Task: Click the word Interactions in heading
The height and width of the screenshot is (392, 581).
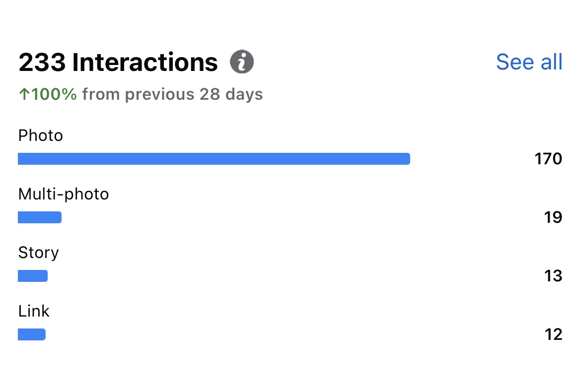Action: tap(145, 63)
